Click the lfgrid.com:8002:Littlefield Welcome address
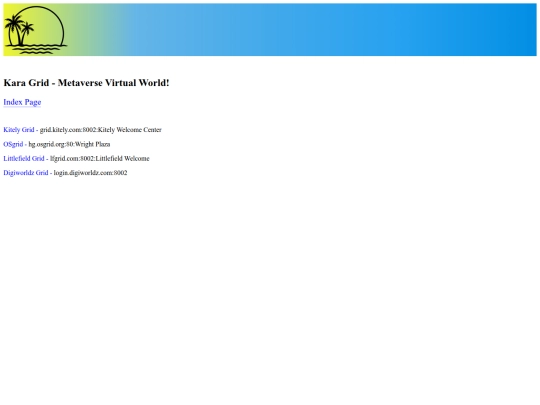Image resolution: width=540 pixels, height=405 pixels. coord(100,158)
